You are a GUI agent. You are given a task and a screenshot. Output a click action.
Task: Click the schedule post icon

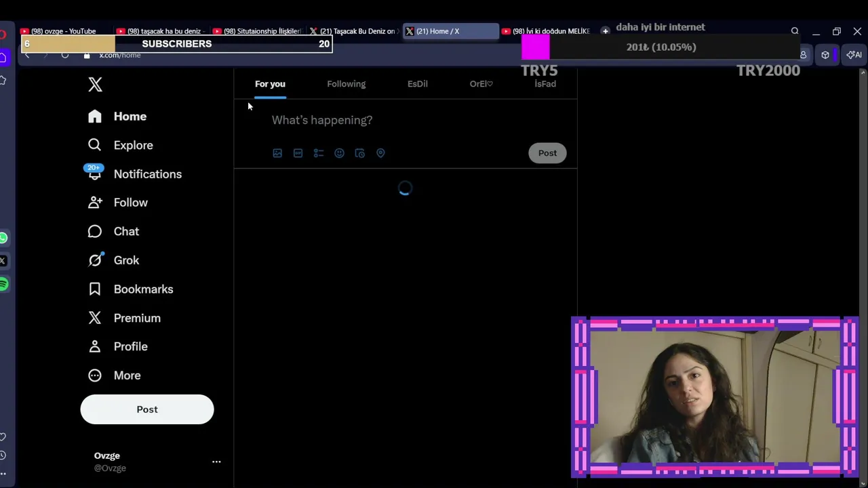coord(360,153)
